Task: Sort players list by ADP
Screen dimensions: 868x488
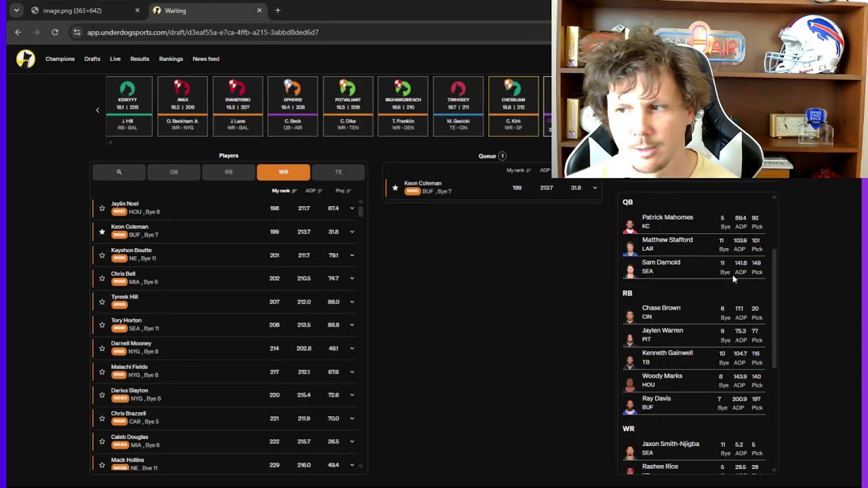Action: (x=313, y=191)
